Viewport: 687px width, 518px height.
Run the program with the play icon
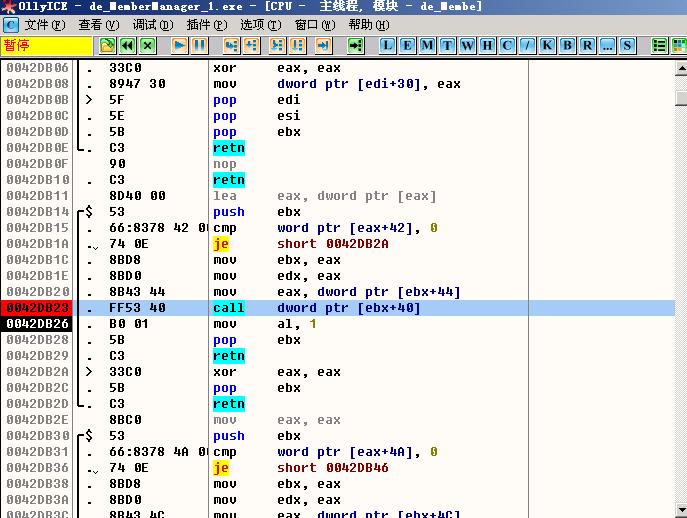click(180, 45)
